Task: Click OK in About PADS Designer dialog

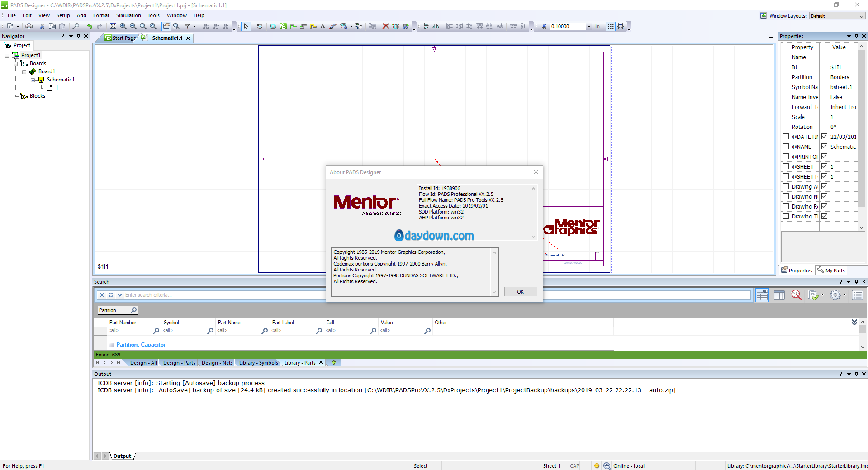Action: coord(521,292)
